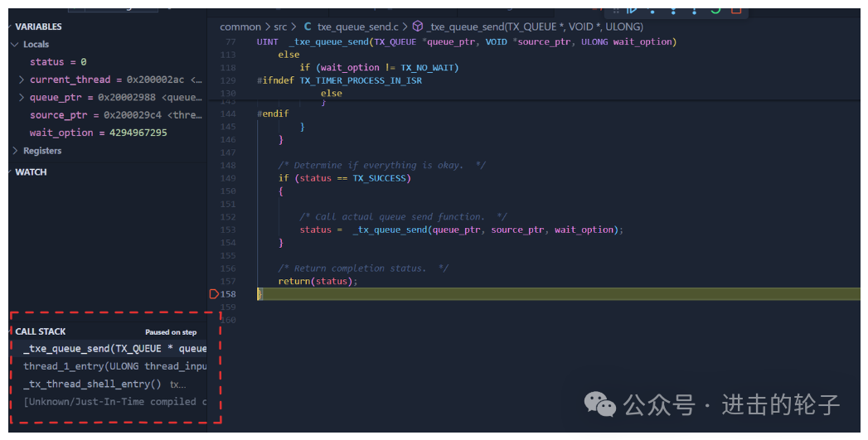Click the highlighted closing brace on line 158

point(259,294)
